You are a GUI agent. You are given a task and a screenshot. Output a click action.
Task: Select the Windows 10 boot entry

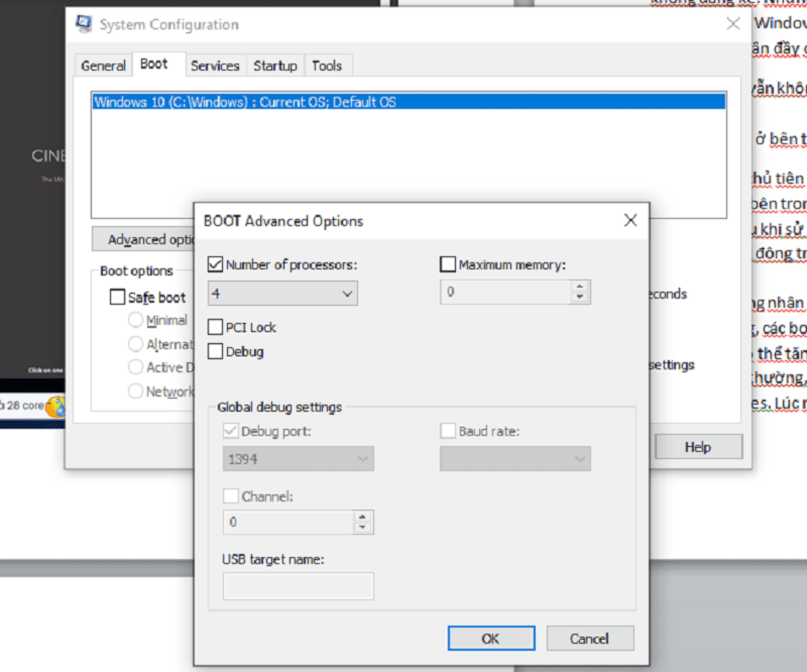[x=409, y=102]
